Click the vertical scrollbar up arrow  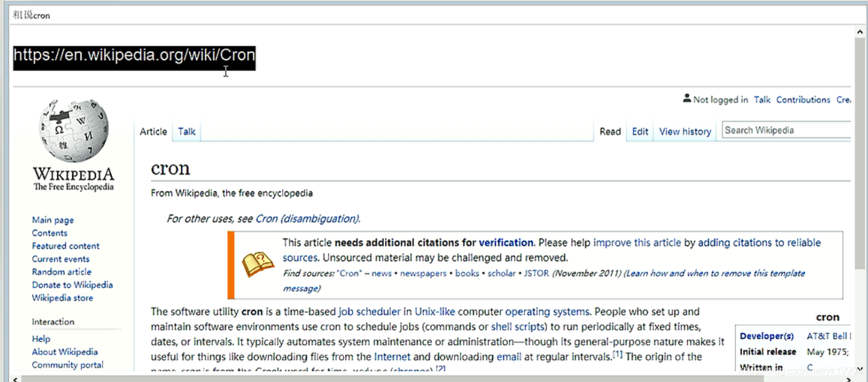pyautogui.click(x=860, y=31)
